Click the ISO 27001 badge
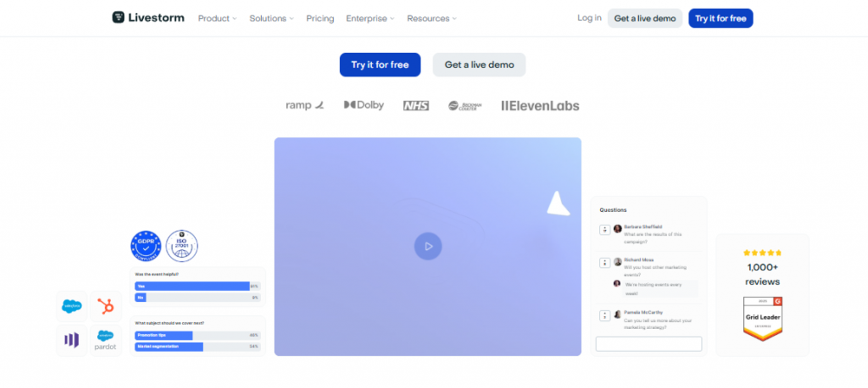 tap(182, 246)
